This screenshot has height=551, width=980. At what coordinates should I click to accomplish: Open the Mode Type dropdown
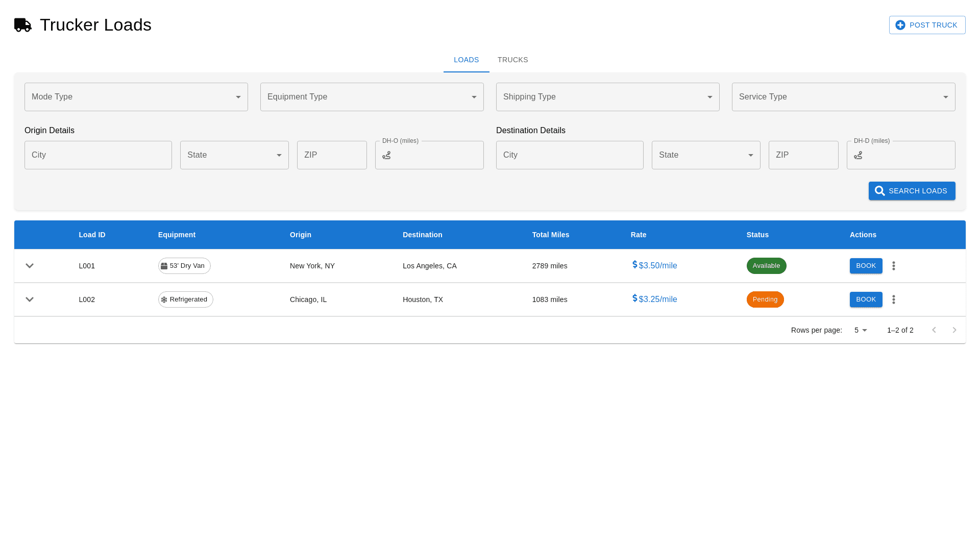(x=136, y=97)
